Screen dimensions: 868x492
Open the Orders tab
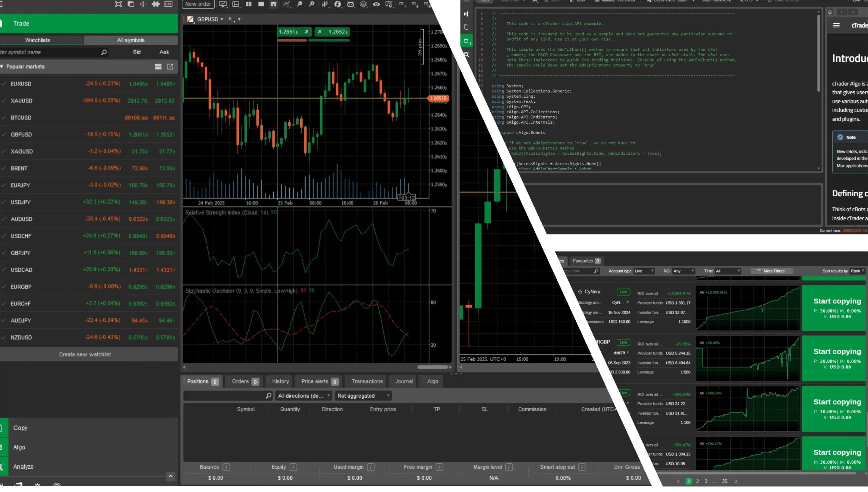click(244, 381)
